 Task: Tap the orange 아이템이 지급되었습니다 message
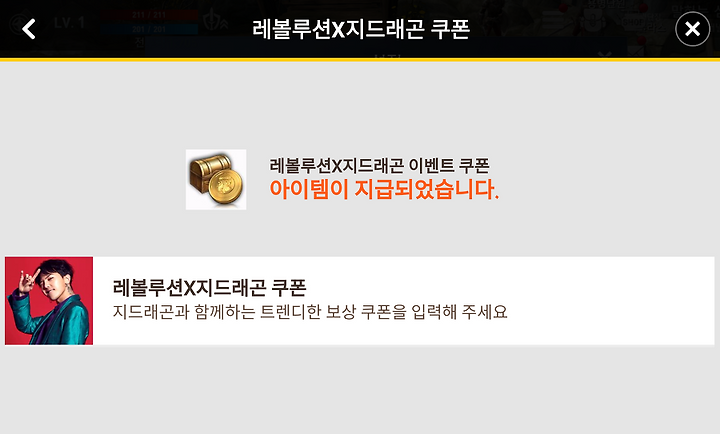384,189
